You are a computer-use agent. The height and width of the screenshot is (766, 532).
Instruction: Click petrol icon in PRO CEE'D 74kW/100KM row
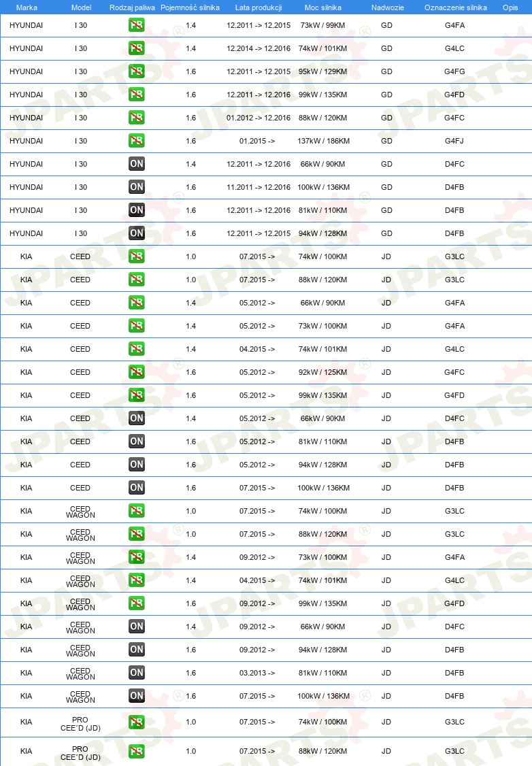point(136,722)
